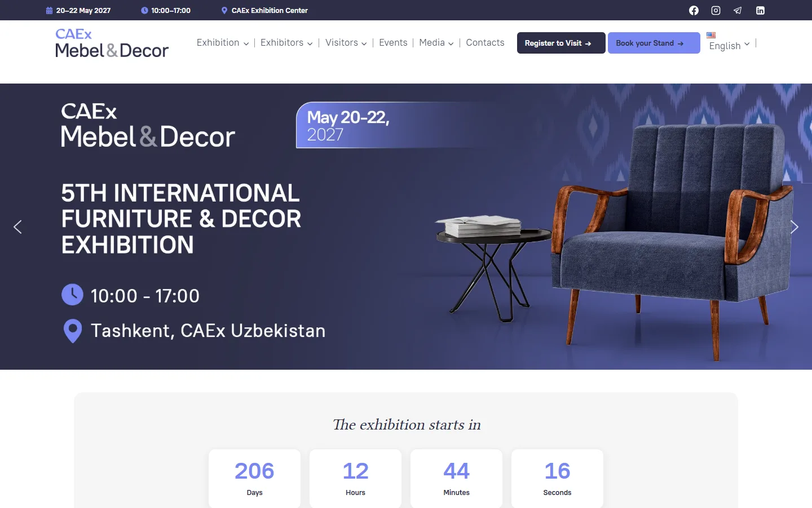This screenshot has width=812, height=508.
Task: Click the 206 Days countdown card
Action: tap(254, 478)
